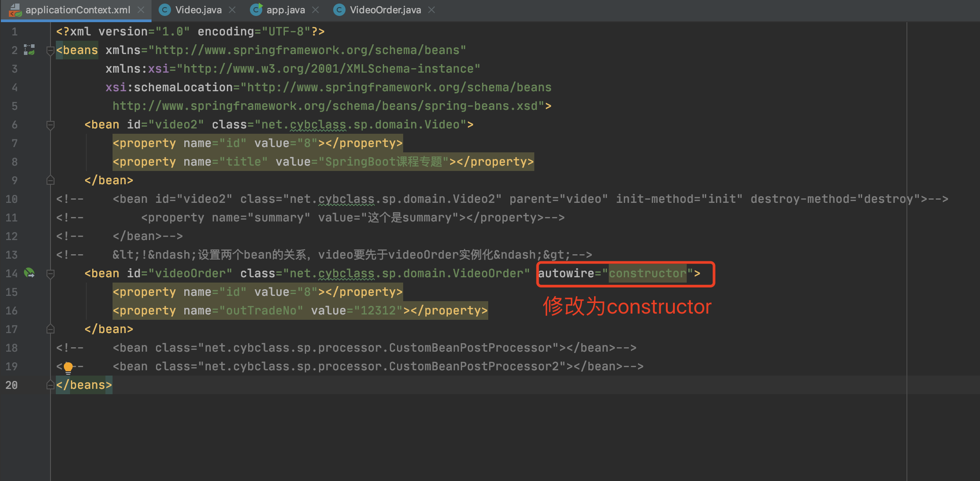This screenshot has height=481, width=980.
Task: Click the fold end marker on line 17
Action: pos(50,329)
